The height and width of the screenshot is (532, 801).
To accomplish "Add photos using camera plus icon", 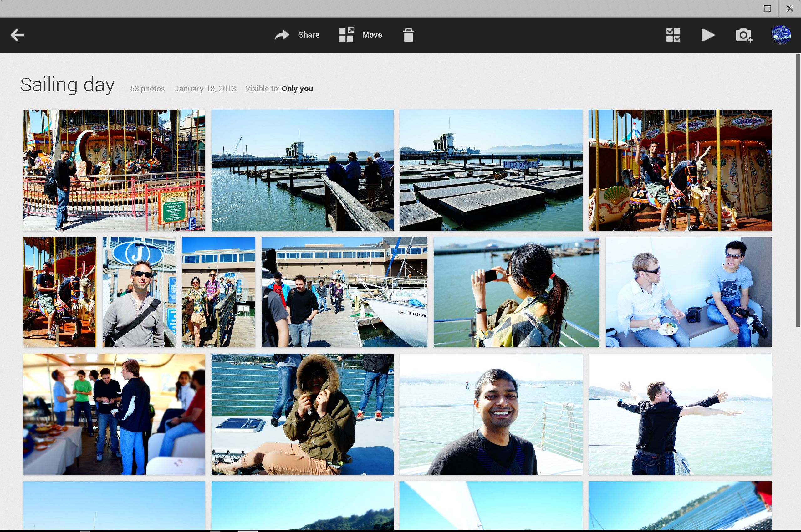I will 744,35.
